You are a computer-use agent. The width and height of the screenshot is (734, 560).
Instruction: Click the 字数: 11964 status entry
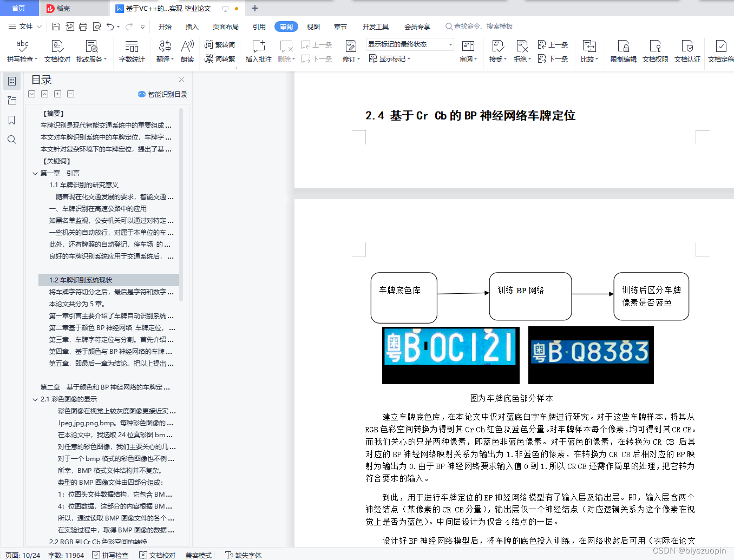coord(66,555)
